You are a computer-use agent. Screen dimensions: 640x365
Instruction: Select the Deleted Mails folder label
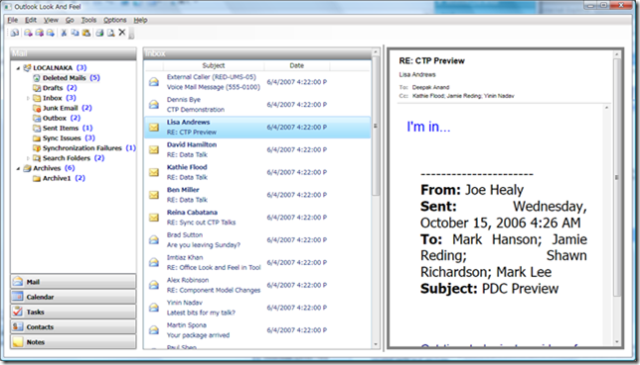pyautogui.click(x=64, y=78)
